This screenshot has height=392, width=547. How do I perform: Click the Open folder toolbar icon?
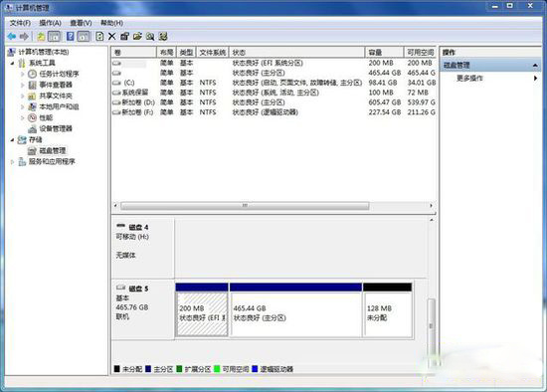137,36
